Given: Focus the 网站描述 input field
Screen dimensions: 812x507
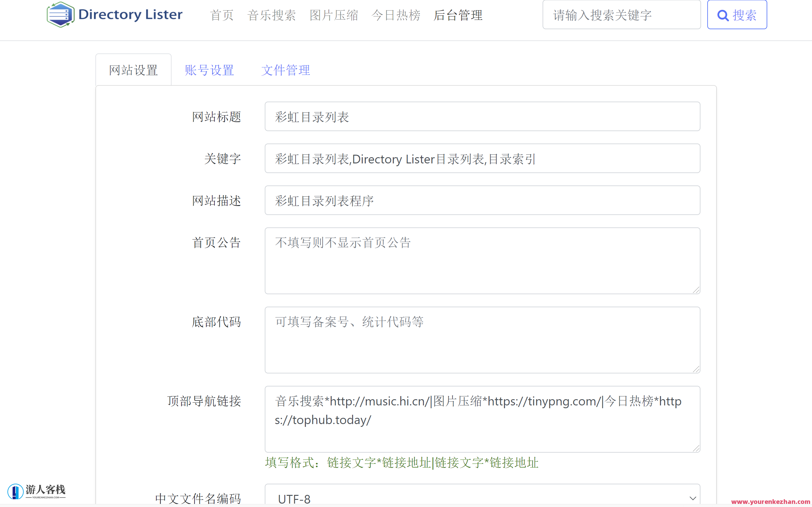Looking at the screenshot, I should coord(482,200).
